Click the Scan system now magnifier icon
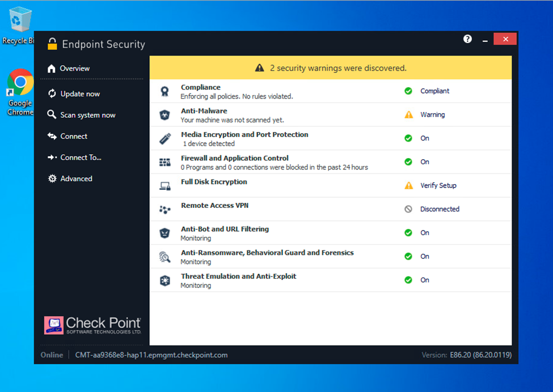Viewport: 553px width, 392px height. (x=52, y=114)
